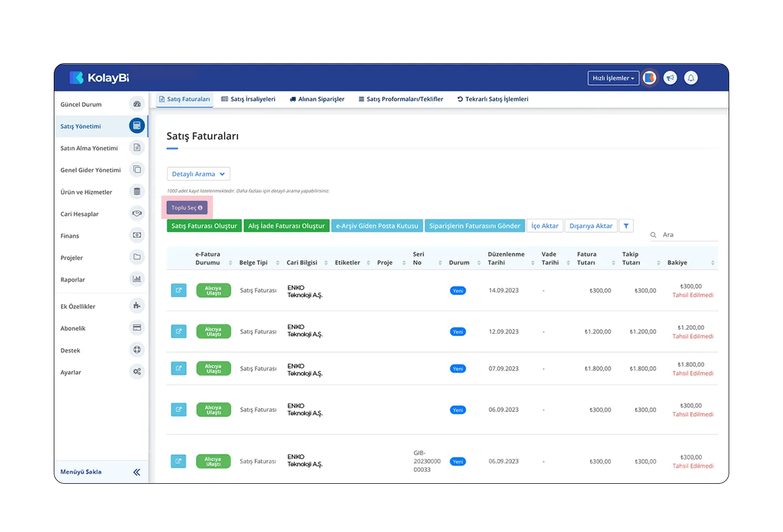Click Tahsil Edilmedi under ₺1.200,00 balance

(693, 336)
